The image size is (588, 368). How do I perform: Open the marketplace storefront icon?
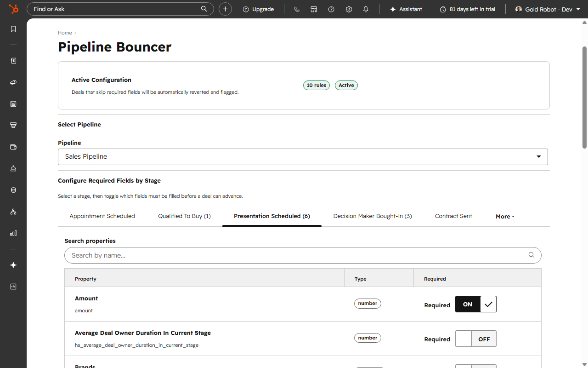coord(314,9)
